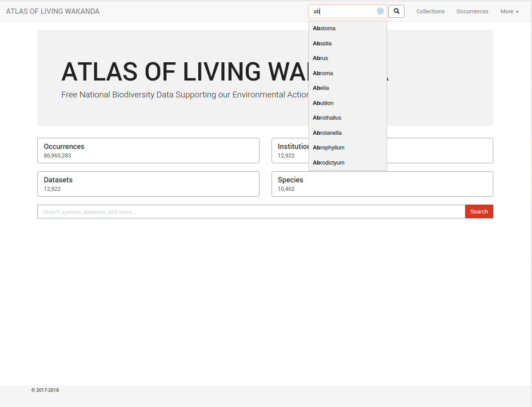The width and height of the screenshot is (532, 407).
Task: Open the Collections page
Action: (x=430, y=11)
